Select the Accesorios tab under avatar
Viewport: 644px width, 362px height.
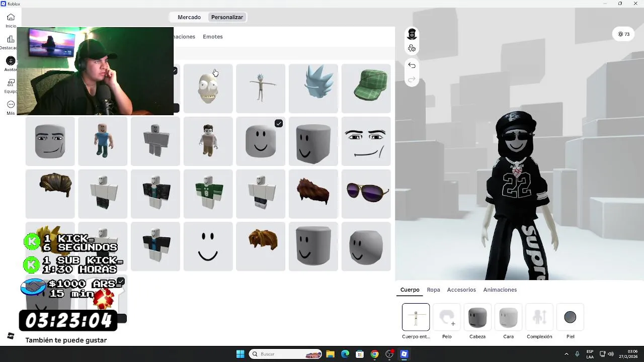461,290
